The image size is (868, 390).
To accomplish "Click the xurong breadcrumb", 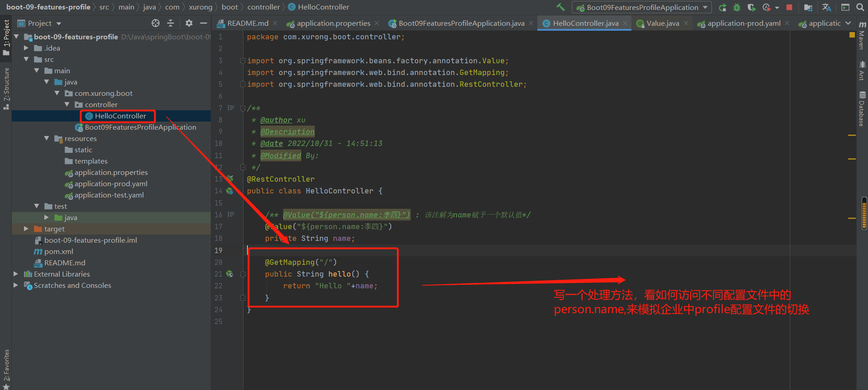I will point(201,7).
